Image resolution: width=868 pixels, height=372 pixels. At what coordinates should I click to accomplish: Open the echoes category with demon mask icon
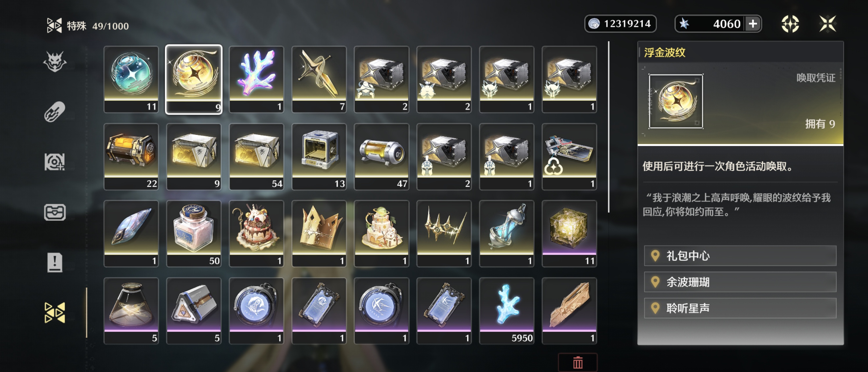pyautogui.click(x=55, y=62)
